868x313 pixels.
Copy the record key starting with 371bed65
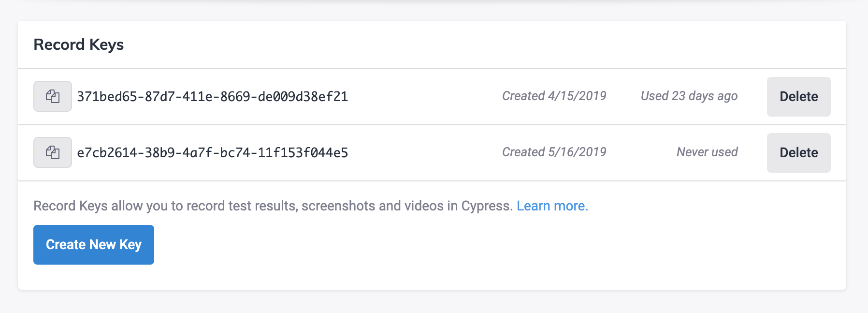point(52,96)
